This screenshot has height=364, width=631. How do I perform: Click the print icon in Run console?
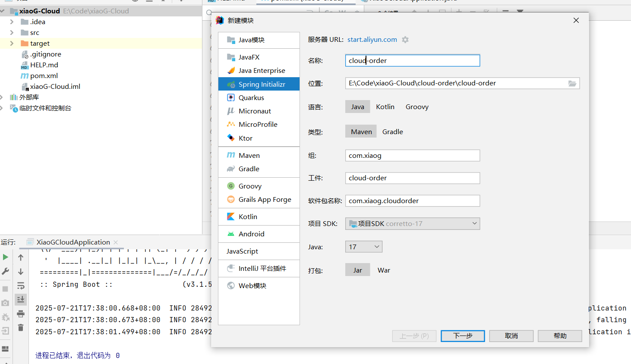point(21,314)
